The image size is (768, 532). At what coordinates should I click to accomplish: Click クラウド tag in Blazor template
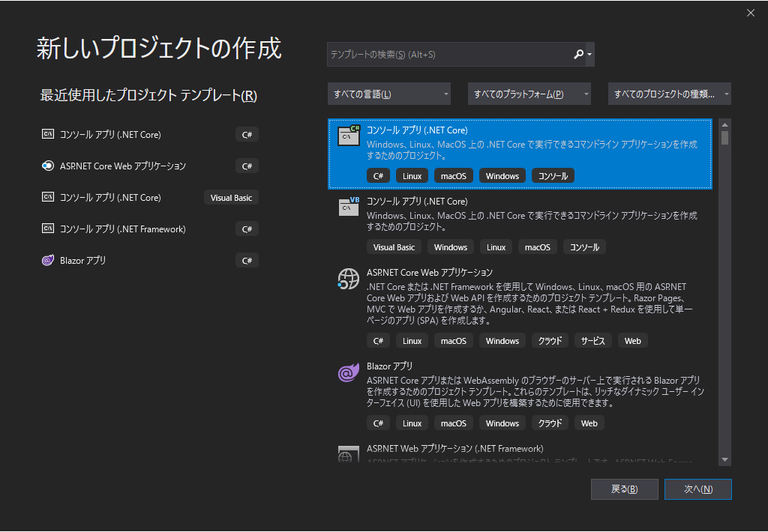[x=550, y=423]
